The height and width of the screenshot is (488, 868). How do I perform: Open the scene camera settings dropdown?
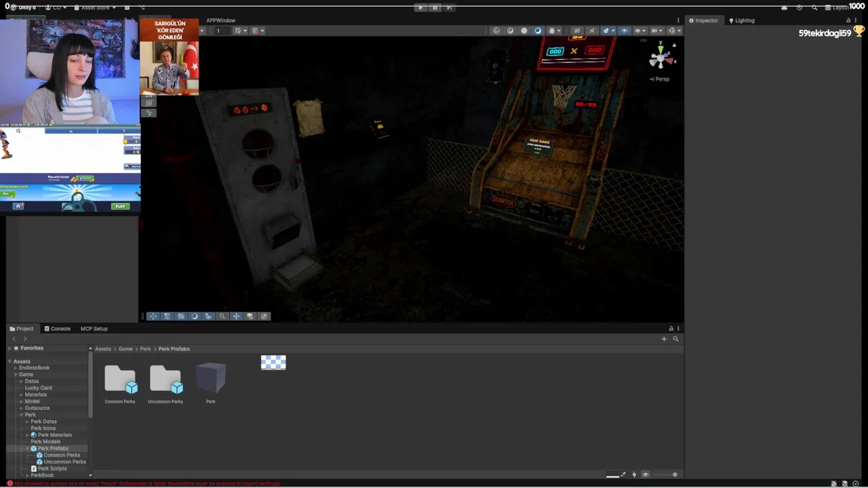coord(658,30)
